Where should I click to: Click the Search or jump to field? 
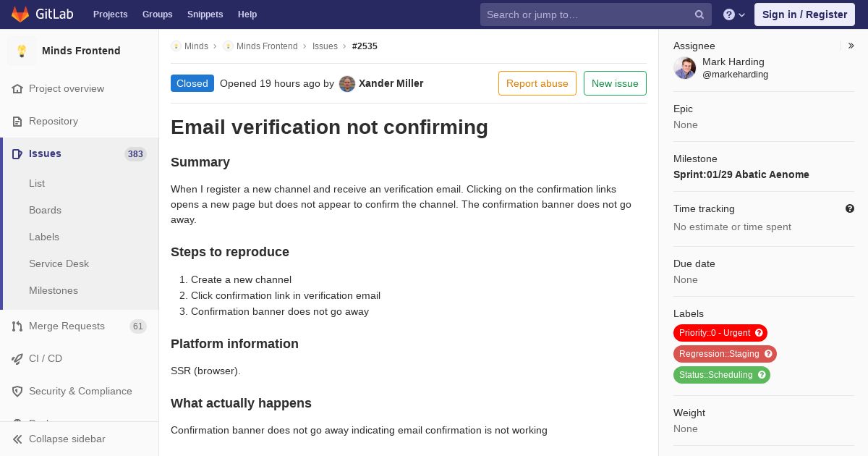coord(586,14)
